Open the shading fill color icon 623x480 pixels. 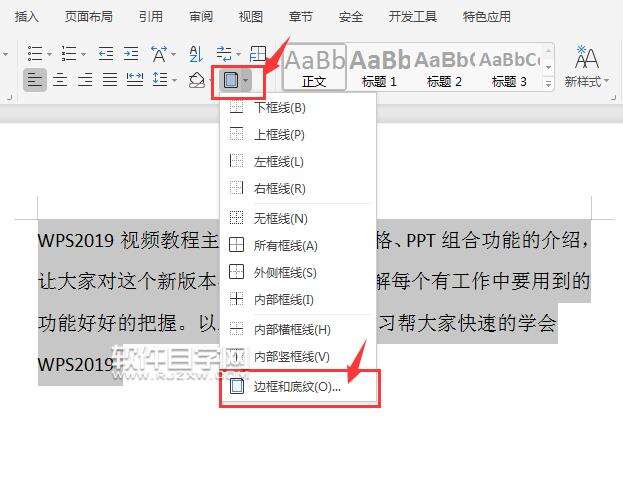(196, 81)
